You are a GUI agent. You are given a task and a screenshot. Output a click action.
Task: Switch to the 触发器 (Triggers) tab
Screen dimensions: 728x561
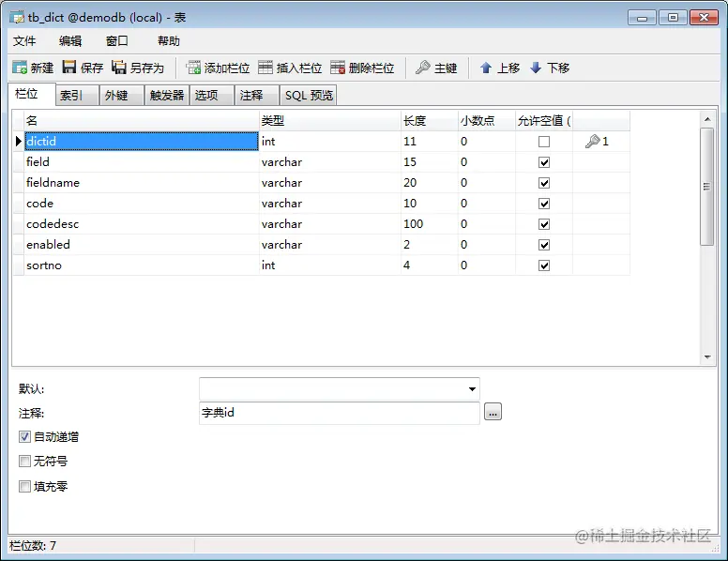(x=167, y=95)
